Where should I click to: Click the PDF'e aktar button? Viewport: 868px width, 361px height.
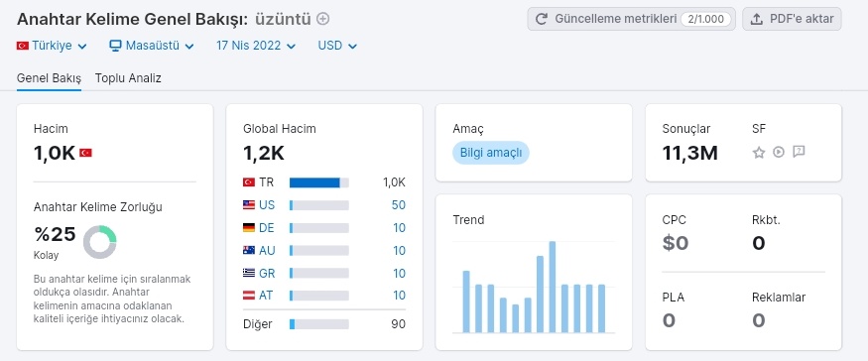792,19
